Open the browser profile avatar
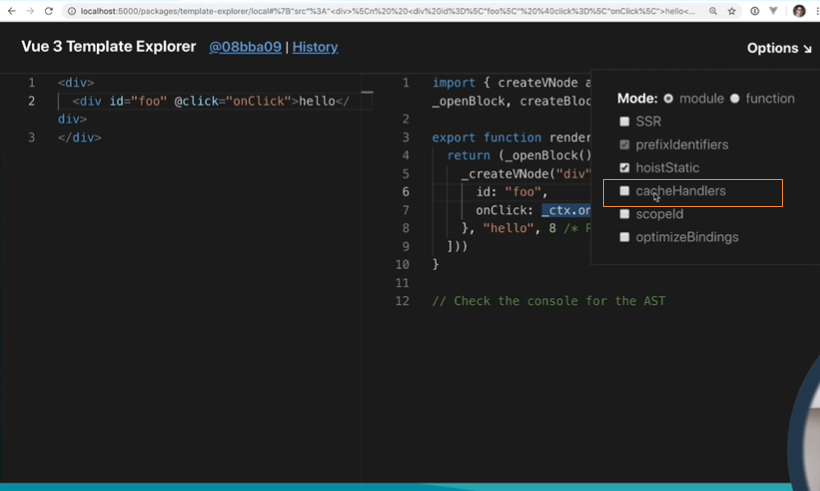This screenshot has height=491, width=820. tap(799, 11)
